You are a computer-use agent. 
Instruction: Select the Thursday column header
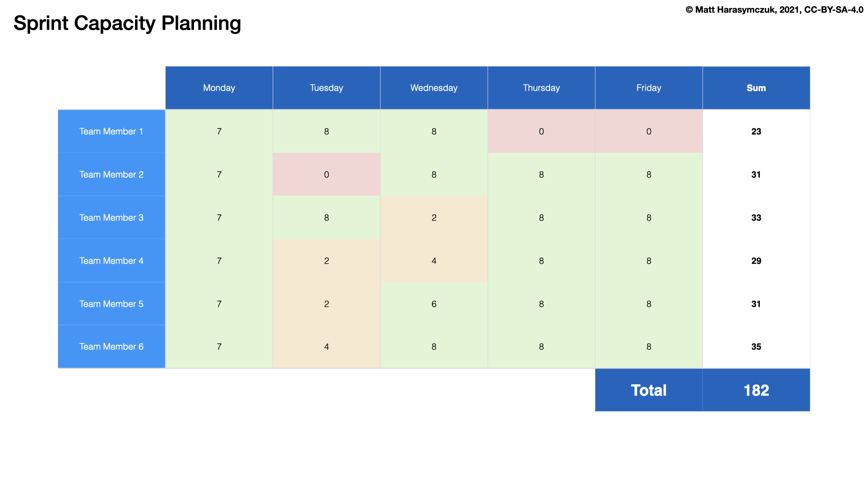click(541, 88)
